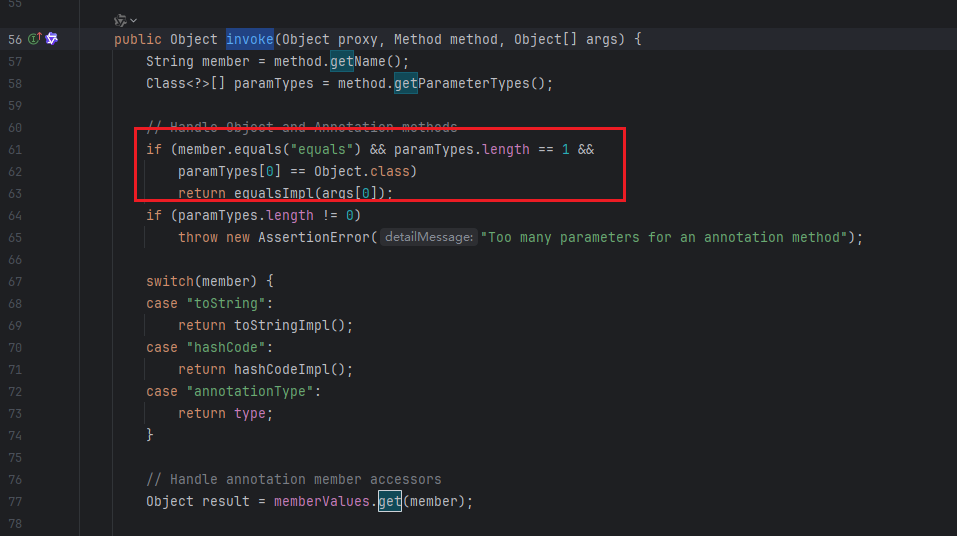Screen dimensions: 957x536
Task: Click line number 61 in the gutter
Action: tap(14, 150)
